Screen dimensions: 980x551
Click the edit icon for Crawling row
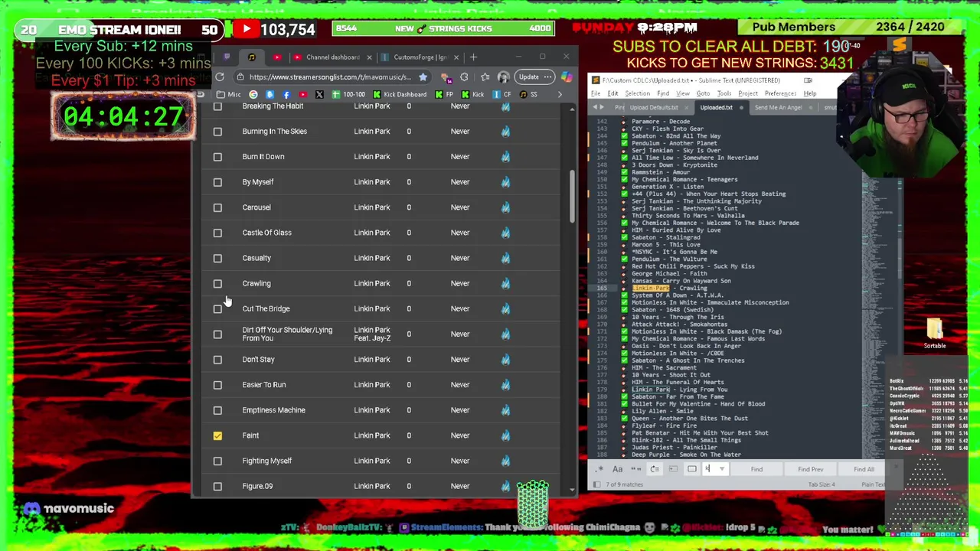click(505, 283)
